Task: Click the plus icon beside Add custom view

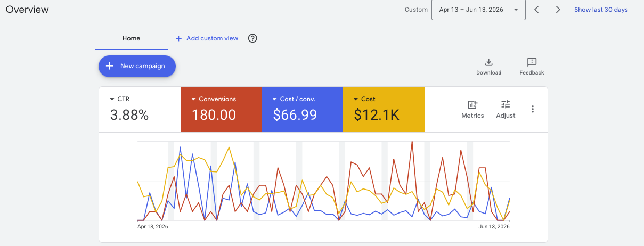Action: click(178, 38)
